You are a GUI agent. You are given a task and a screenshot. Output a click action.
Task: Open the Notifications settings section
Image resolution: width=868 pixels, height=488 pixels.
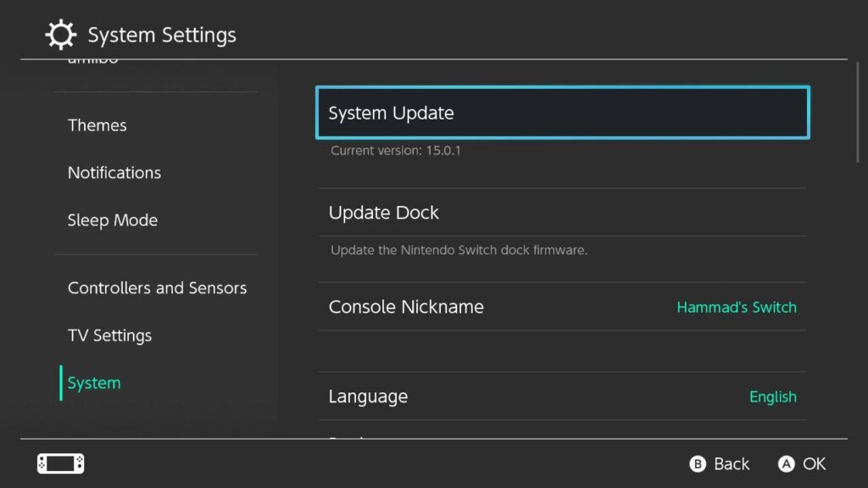point(114,172)
